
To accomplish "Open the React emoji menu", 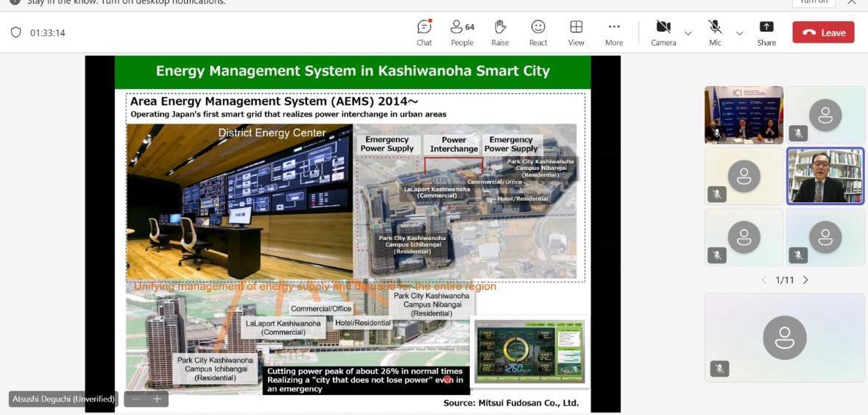I will [537, 32].
